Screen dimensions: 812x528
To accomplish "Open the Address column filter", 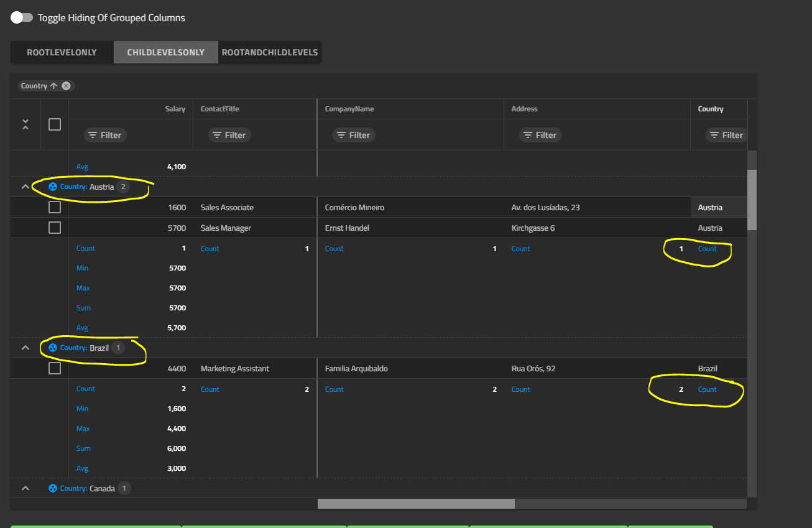I will (540, 134).
